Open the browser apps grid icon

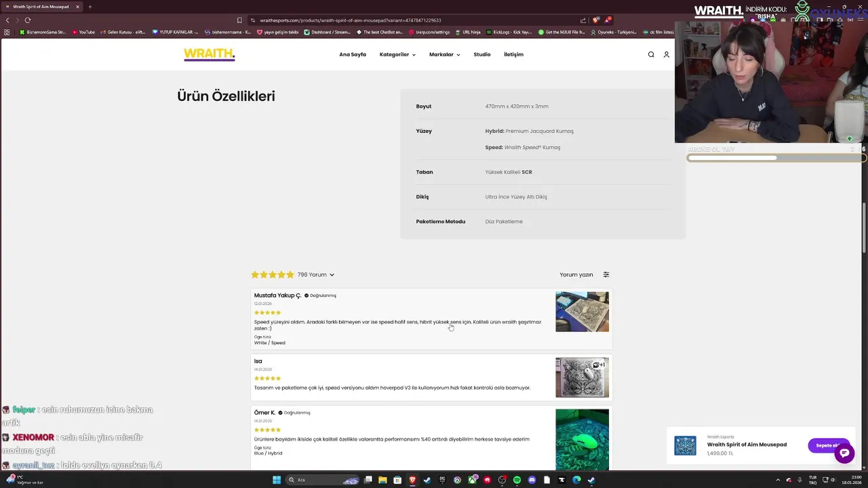click(x=7, y=32)
